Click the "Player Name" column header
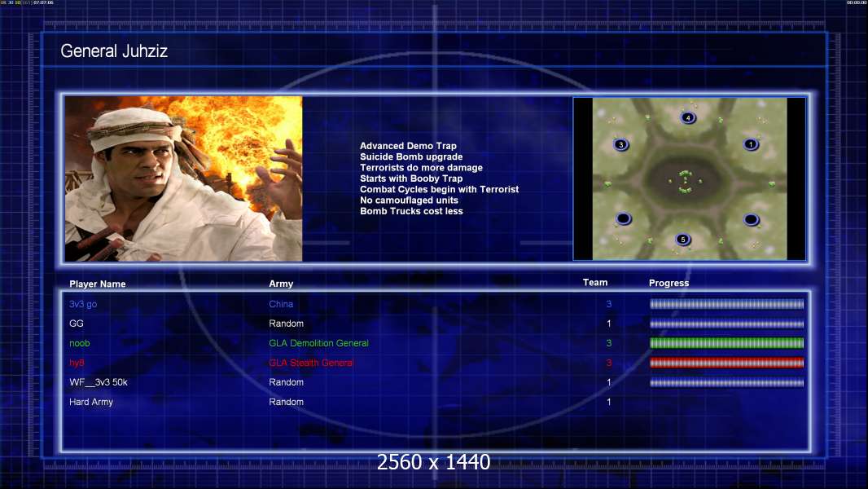The height and width of the screenshot is (489, 868). [98, 284]
